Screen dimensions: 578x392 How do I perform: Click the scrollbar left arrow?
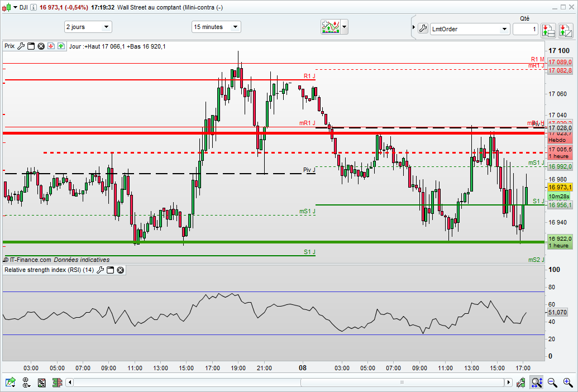[70, 383]
